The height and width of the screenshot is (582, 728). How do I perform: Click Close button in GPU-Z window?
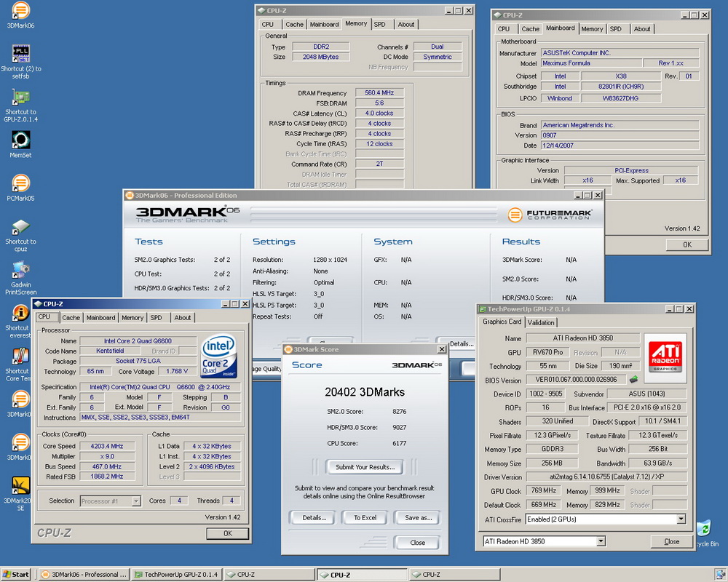pyautogui.click(x=671, y=541)
